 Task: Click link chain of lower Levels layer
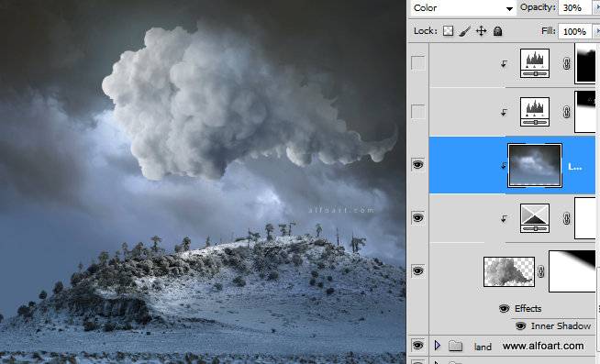pos(567,112)
